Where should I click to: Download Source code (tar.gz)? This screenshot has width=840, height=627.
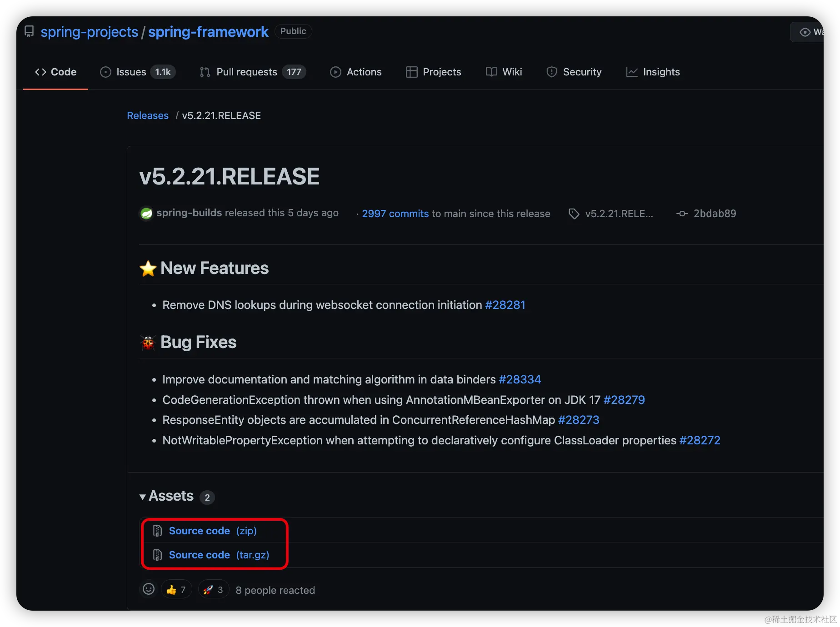coord(219,555)
